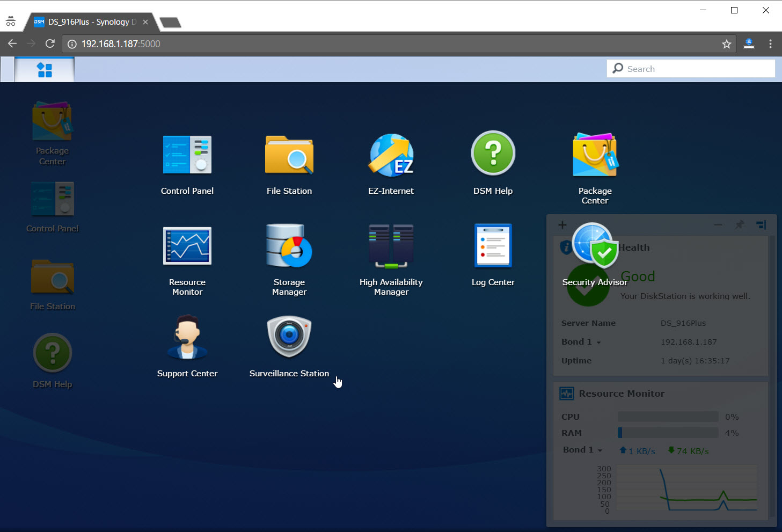The height and width of the screenshot is (532, 782).
Task: Open DSM Help desktop shortcut
Action: coord(52,361)
